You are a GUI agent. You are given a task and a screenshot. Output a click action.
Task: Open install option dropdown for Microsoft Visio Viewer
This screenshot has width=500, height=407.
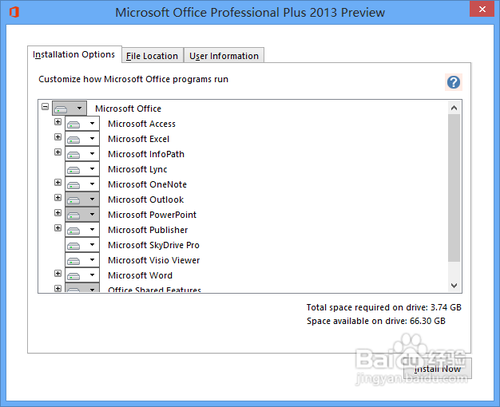[82, 260]
